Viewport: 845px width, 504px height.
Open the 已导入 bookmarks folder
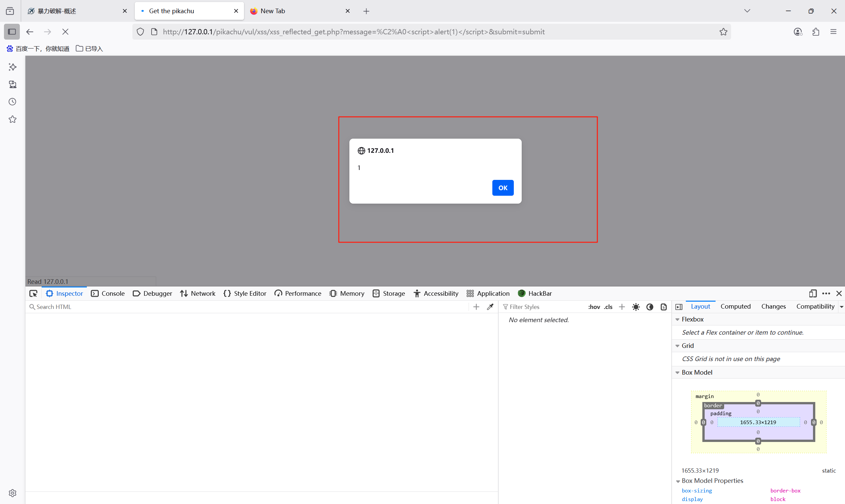pos(89,49)
